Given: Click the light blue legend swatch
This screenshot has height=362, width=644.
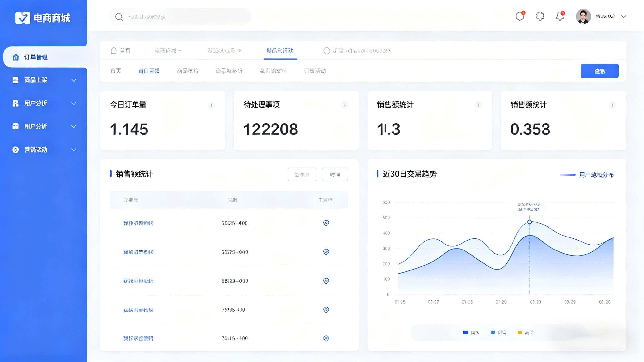Looking at the screenshot, I should (493, 333).
